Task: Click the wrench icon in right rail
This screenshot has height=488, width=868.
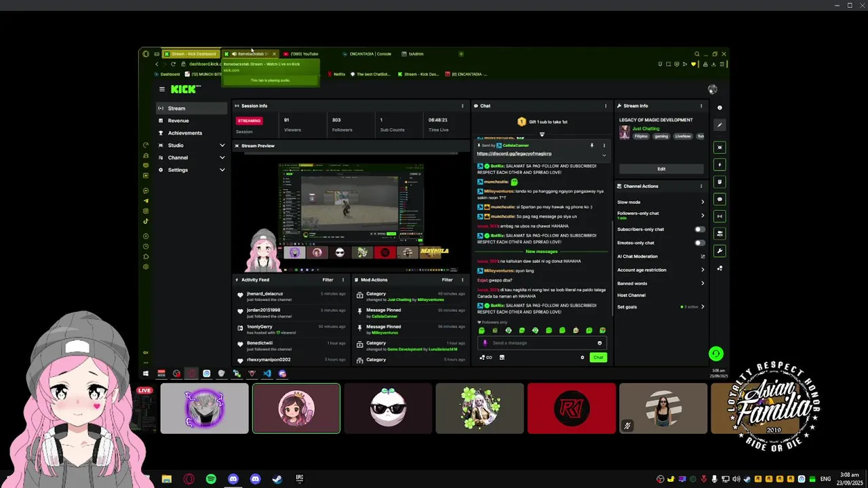Action: click(x=719, y=251)
